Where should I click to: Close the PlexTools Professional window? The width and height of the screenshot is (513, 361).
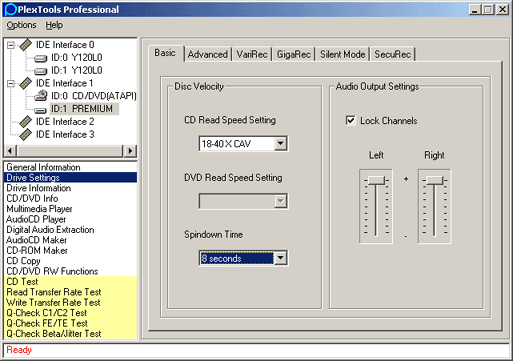tap(502, 9)
